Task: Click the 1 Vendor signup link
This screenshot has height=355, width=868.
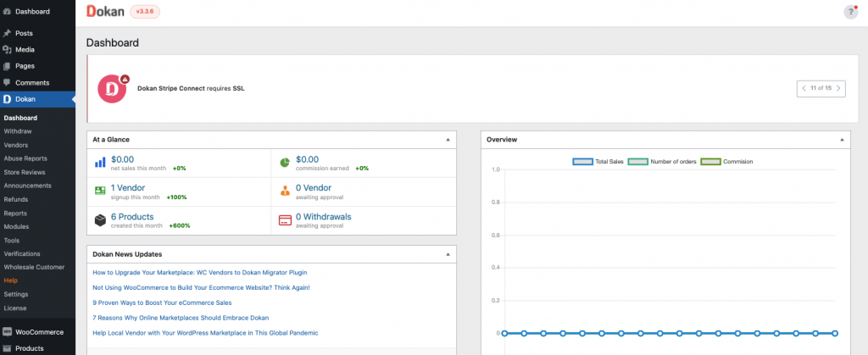Action: coord(128,188)
